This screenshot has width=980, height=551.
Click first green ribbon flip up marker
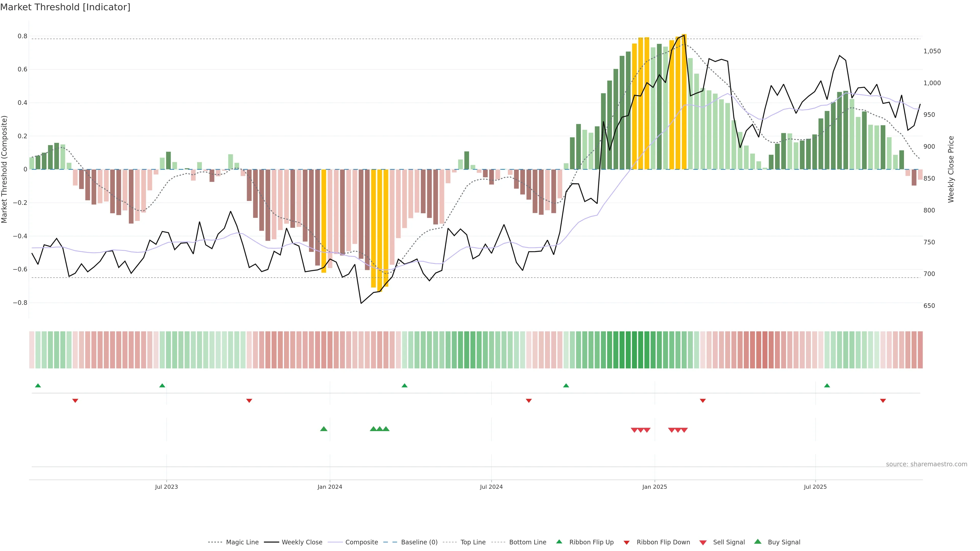pyautogui.click(x=38, y=386)
